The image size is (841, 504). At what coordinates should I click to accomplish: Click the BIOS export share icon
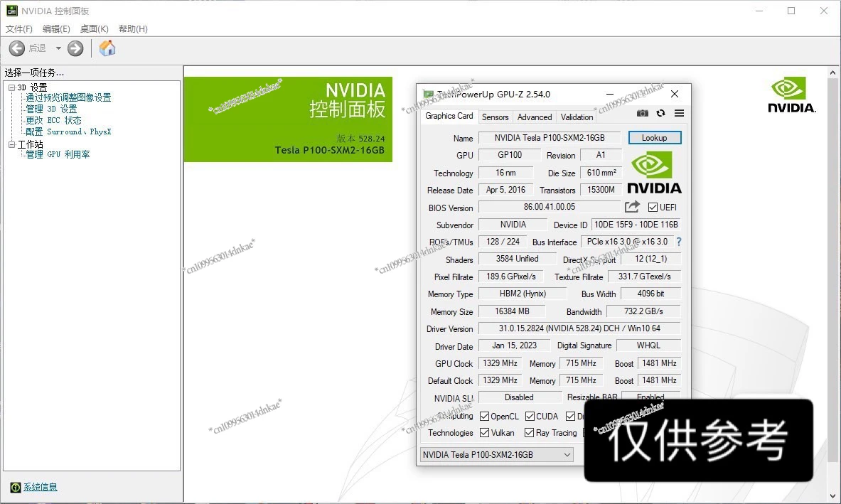click(x=633, y=206)
